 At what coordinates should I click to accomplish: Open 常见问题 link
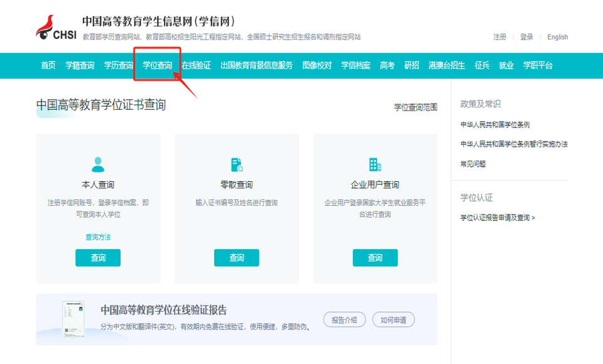coord(473,164)
